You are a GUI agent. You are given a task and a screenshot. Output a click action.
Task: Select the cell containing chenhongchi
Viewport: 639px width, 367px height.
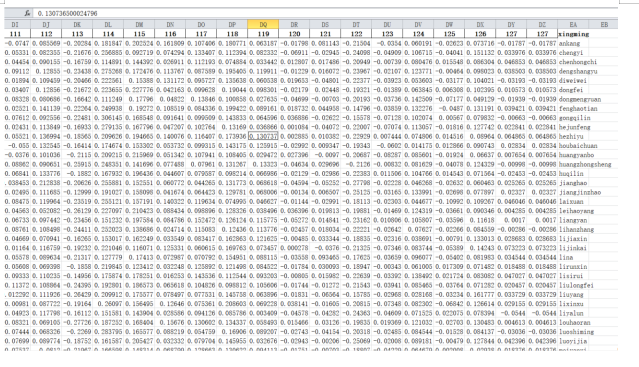(577, 62)
